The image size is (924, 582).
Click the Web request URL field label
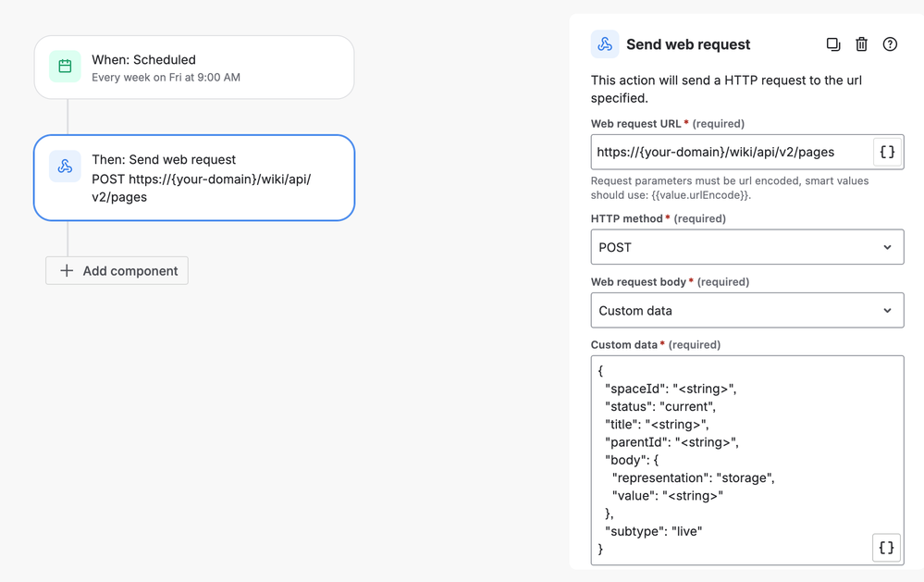click(x=635, y=123)
